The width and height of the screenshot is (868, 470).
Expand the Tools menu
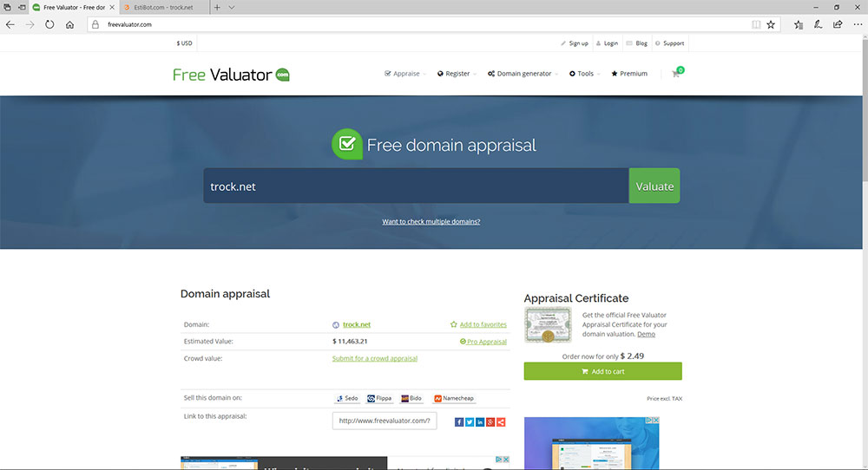(584, 74)
